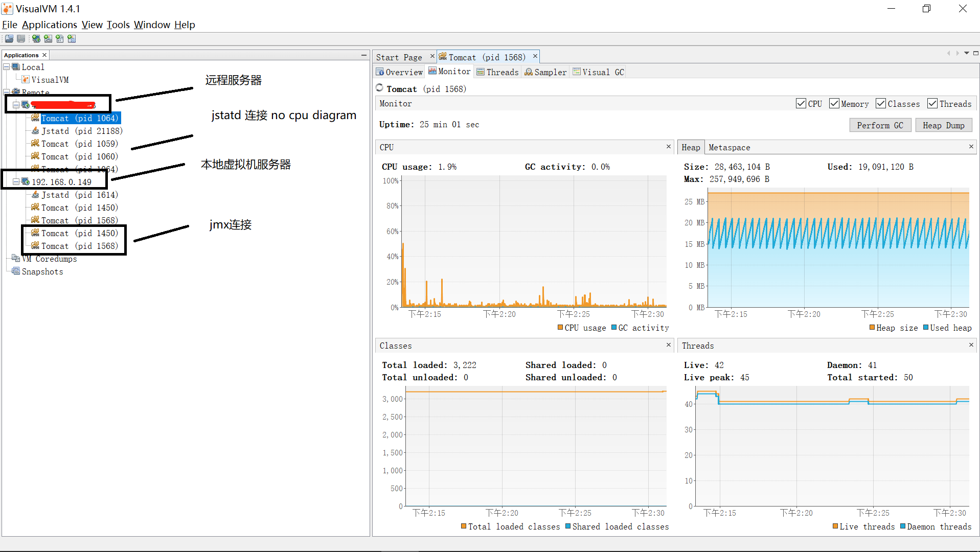Collapse the 192.168.0.149 remote host node
The height and width of the screenshot is (552, 980).
pyautogui.click(x=17, y=181)
